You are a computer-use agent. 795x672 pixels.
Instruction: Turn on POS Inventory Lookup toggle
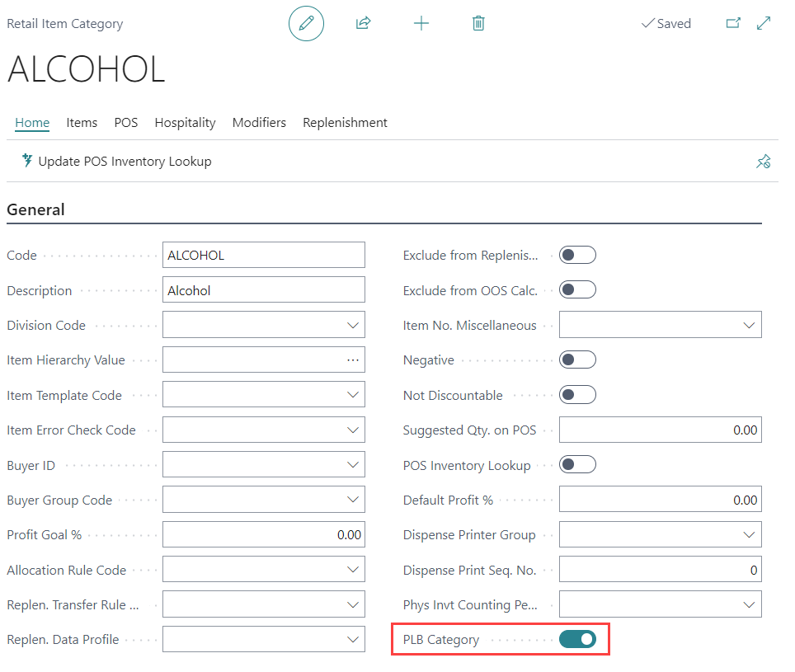coord(577,465)
